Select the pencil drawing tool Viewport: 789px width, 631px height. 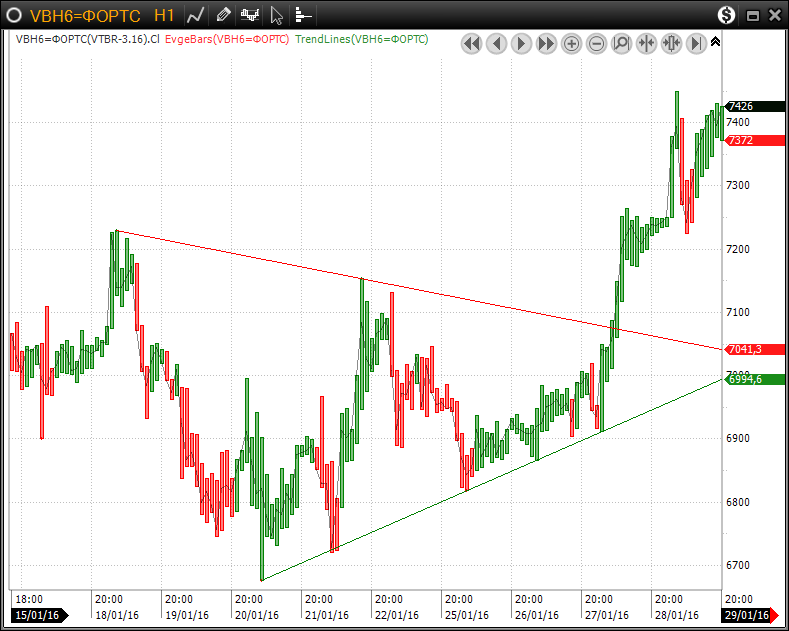coord(223,15)
